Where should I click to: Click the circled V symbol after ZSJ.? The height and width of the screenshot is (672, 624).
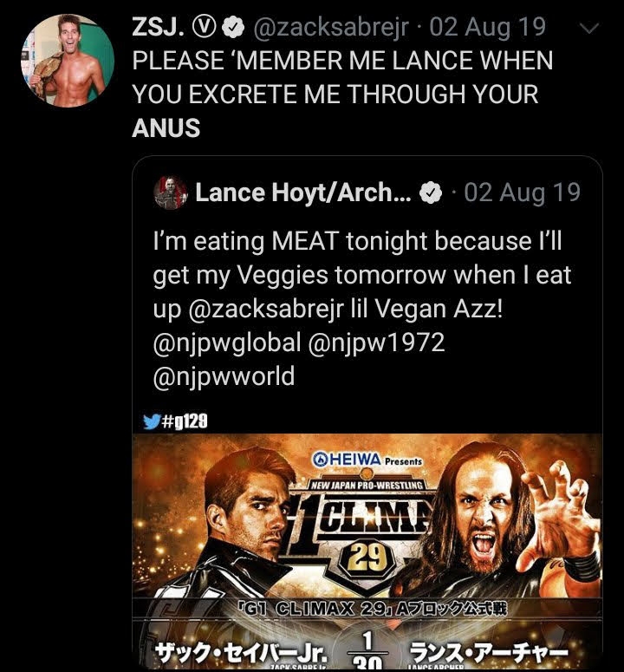(205, 29)
